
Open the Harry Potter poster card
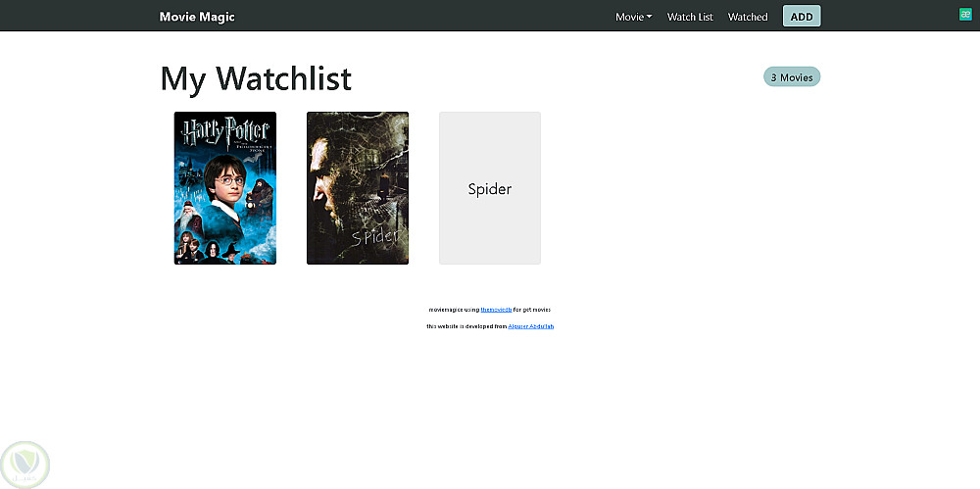pos(225,188)
